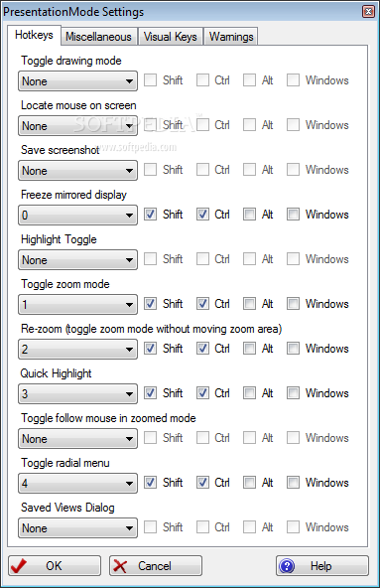
Task: Uncheck Shift for Quick Highlight
Action: pyautogui.click(x=150, y=393)
